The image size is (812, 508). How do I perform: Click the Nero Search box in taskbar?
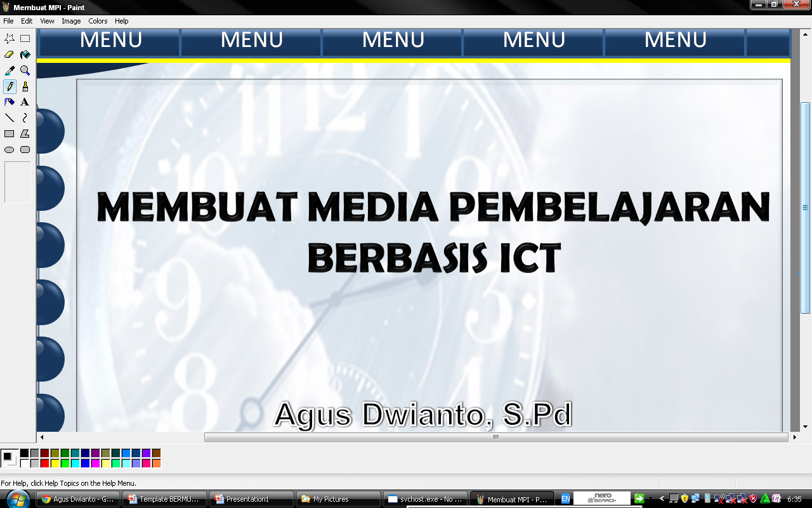coord(602,498)
